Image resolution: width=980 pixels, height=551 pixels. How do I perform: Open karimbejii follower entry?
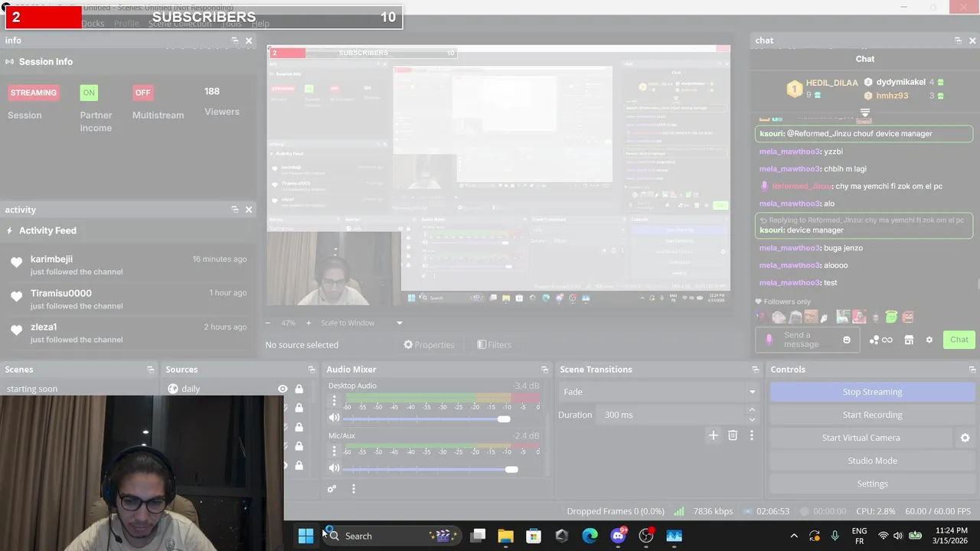(x=129, y=265)
